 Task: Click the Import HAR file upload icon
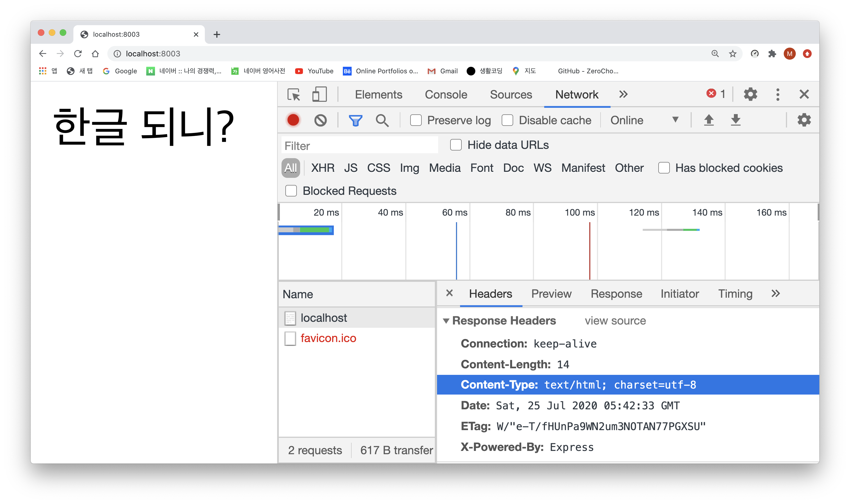pyautogui.click(x=709, y=120)
